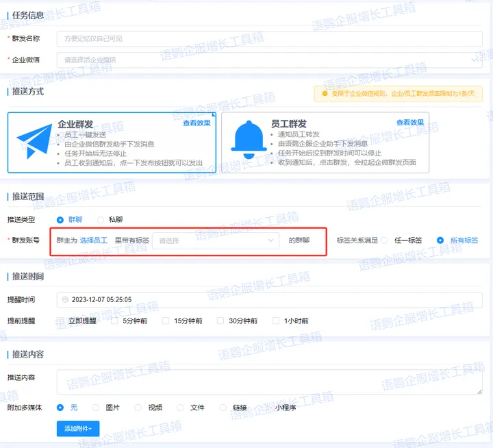Click the 选择员工 link

click(94, 240)
